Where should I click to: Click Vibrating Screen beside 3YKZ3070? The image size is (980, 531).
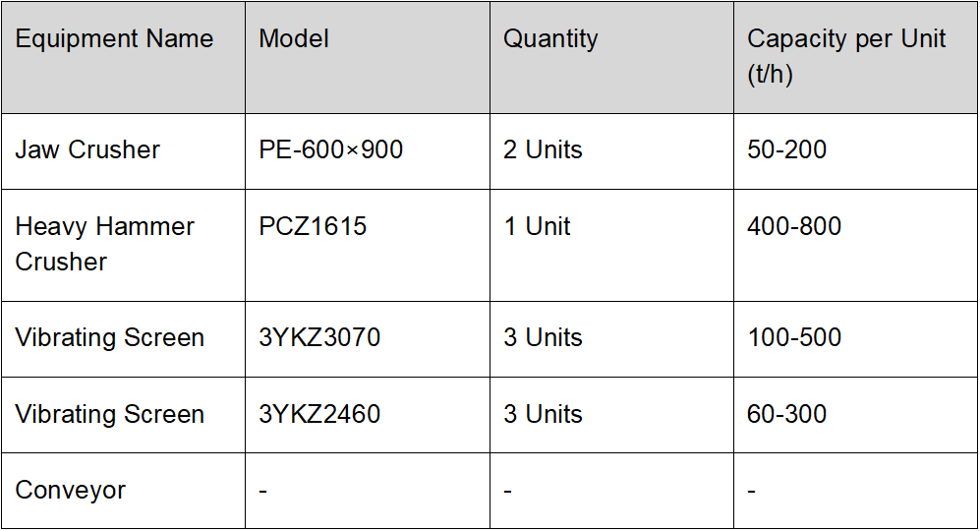(x=123, y=339)
